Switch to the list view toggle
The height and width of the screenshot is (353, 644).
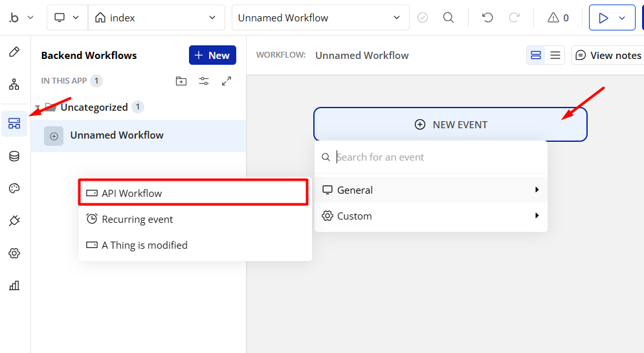555,55
